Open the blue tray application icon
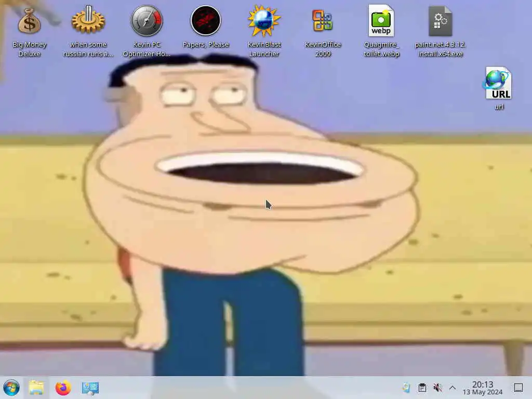Viewport: 532px width, 399px height. [x=406, y=388]
